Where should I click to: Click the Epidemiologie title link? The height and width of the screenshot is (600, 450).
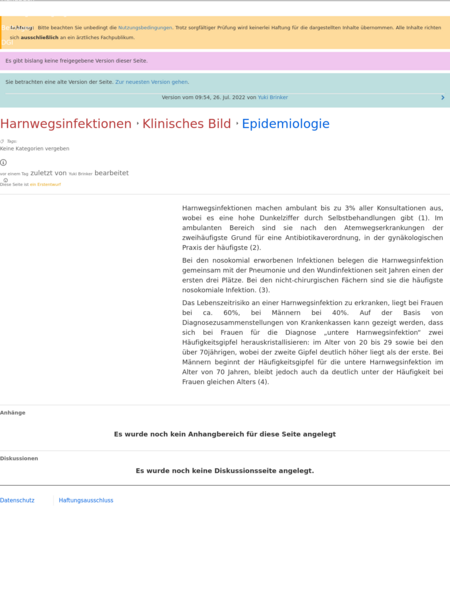pos(285,124)
